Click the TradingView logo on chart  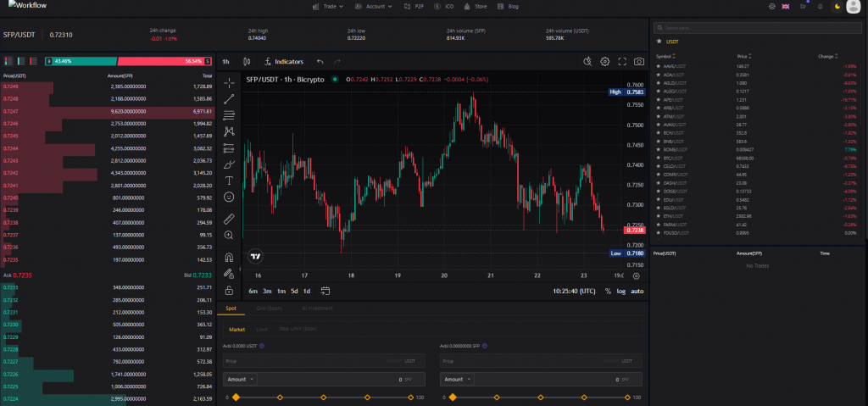click(x=255, y=257)
